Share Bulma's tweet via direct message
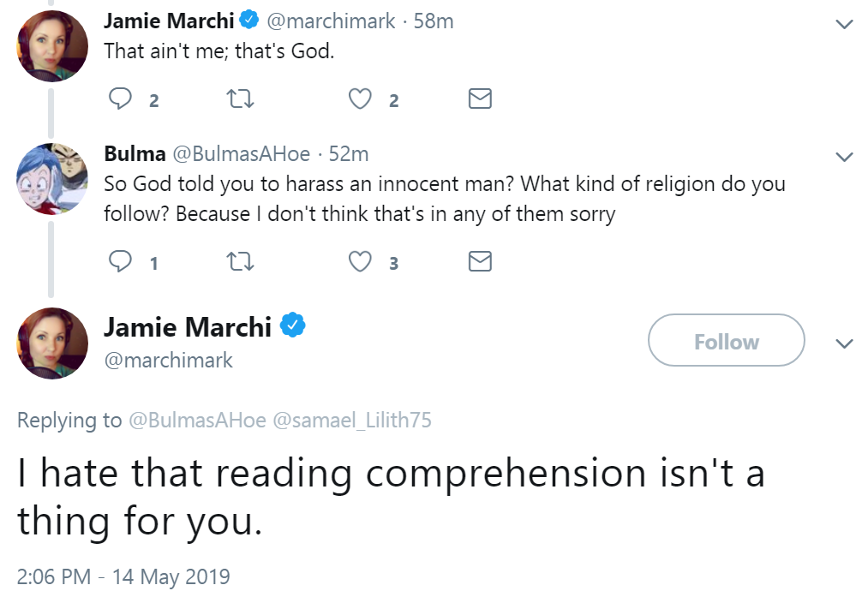The height and width of the screenshot is (591, 868). (x=480, y=262)
